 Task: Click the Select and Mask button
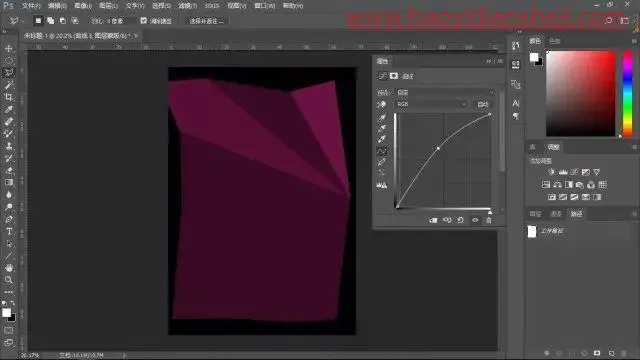click(206, 21)
